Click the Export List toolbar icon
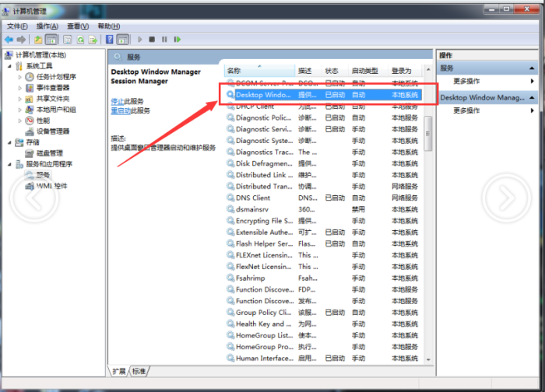This screenshot has width=545, height=392. pyautogui.click(x=93, y=39)
